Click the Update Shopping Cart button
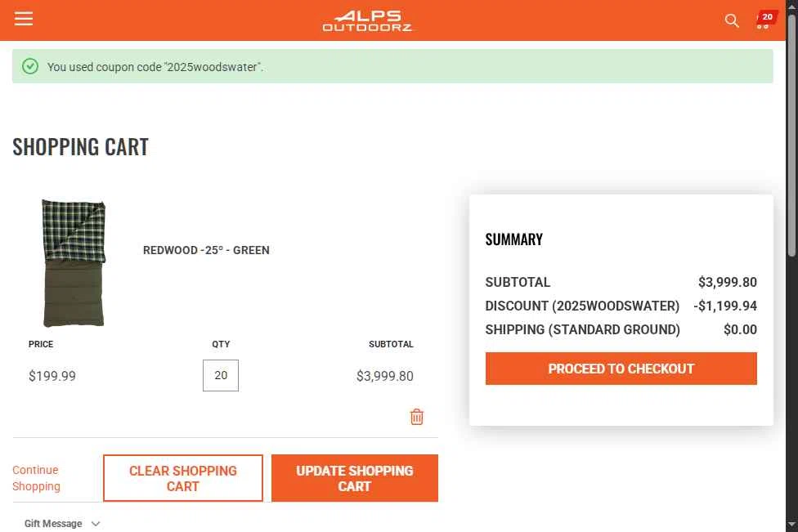This screenshot has width=798, height=532. 355,478
